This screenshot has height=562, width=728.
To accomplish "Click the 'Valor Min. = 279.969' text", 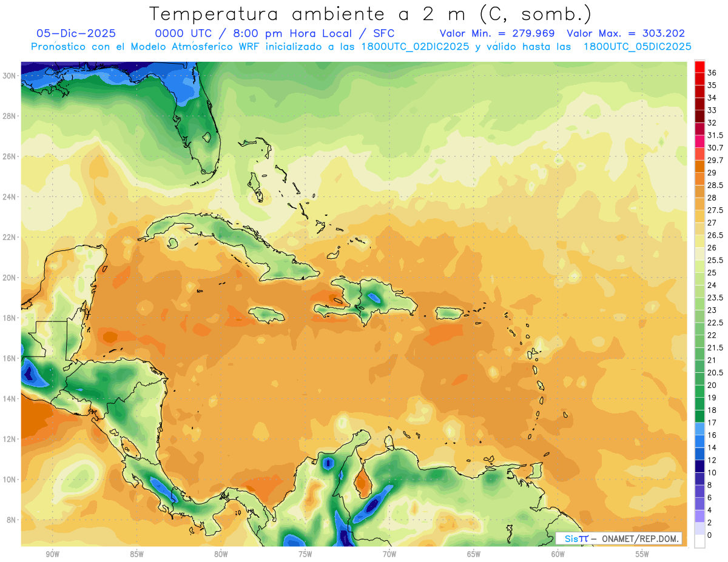I will [498, 33].
